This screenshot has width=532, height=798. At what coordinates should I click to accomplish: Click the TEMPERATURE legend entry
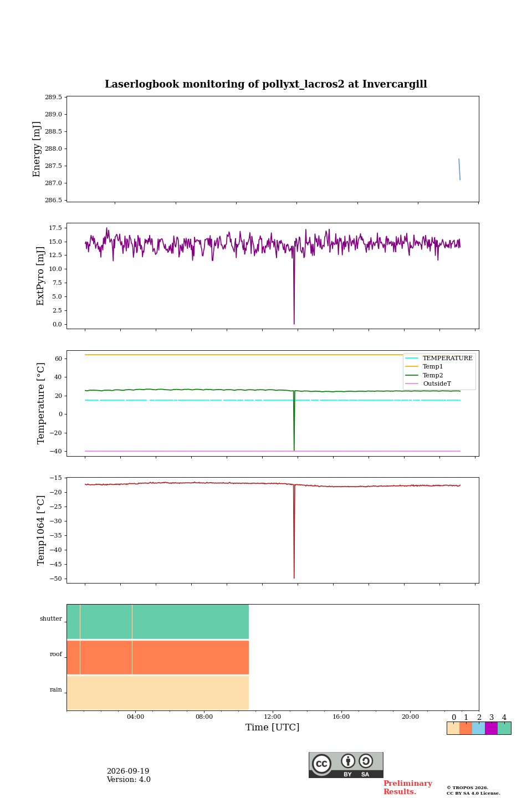point(439,358)
